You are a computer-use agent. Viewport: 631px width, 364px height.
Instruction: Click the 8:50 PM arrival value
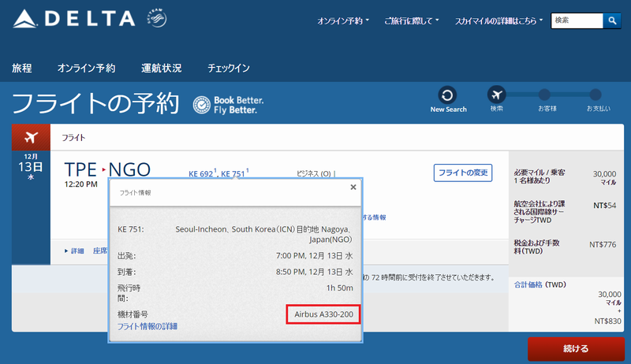314,272
